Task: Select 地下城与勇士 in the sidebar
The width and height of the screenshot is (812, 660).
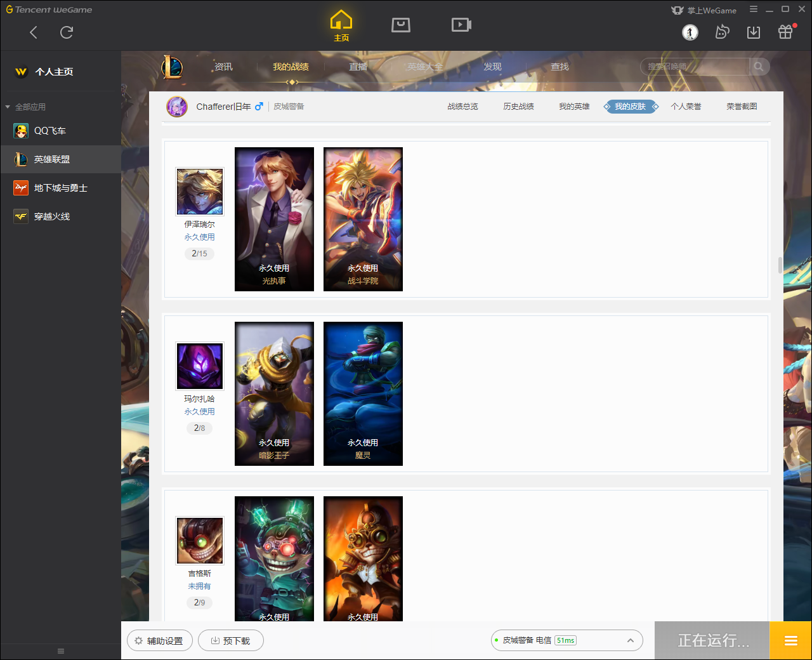Action: (60, 188)
